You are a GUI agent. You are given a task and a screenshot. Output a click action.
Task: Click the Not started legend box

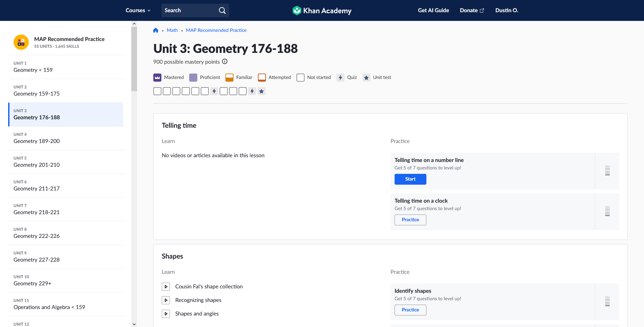[x=301, y=78]
